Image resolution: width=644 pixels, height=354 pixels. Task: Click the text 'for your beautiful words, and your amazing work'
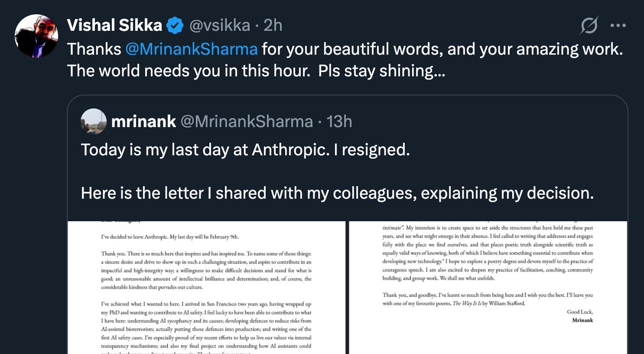pyautogui.click(x=442, y=49)
